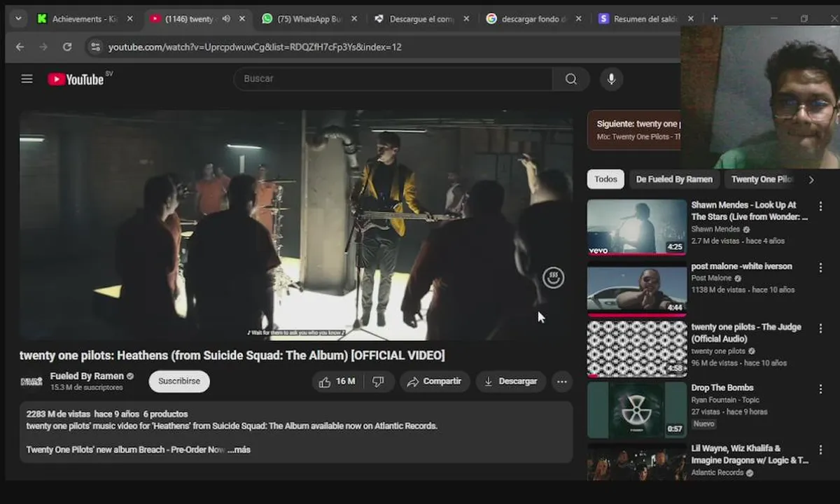Click the shopping products icon on video
This screenshot has height=504, width=840.
click(x=553, y=278)
